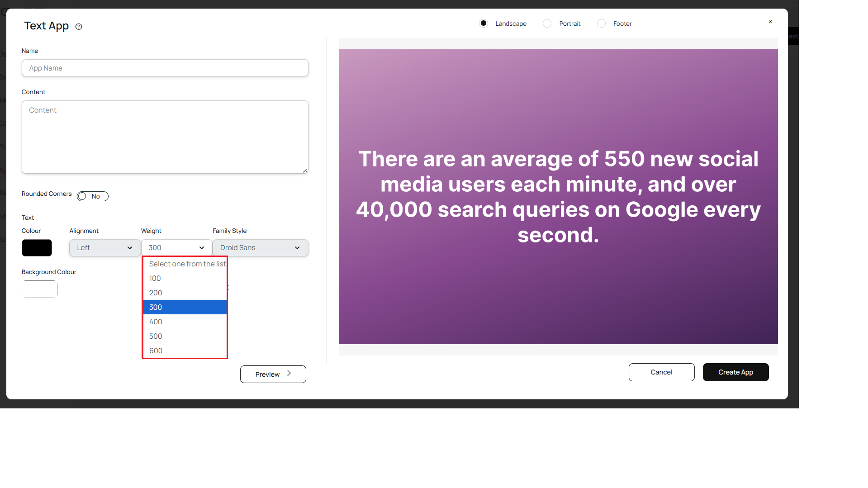868x488 pixels.
Task: Click the Preview button
Action: pos(267,374)
